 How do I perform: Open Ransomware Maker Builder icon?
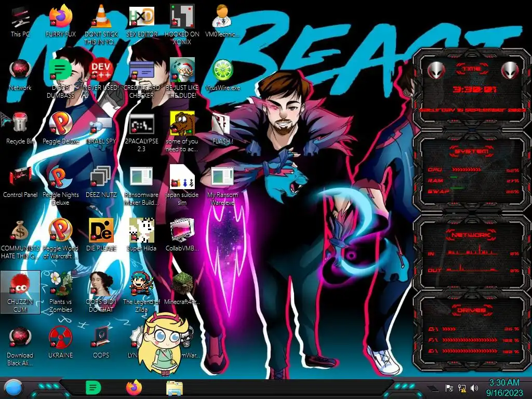click(x=141, y=185)
